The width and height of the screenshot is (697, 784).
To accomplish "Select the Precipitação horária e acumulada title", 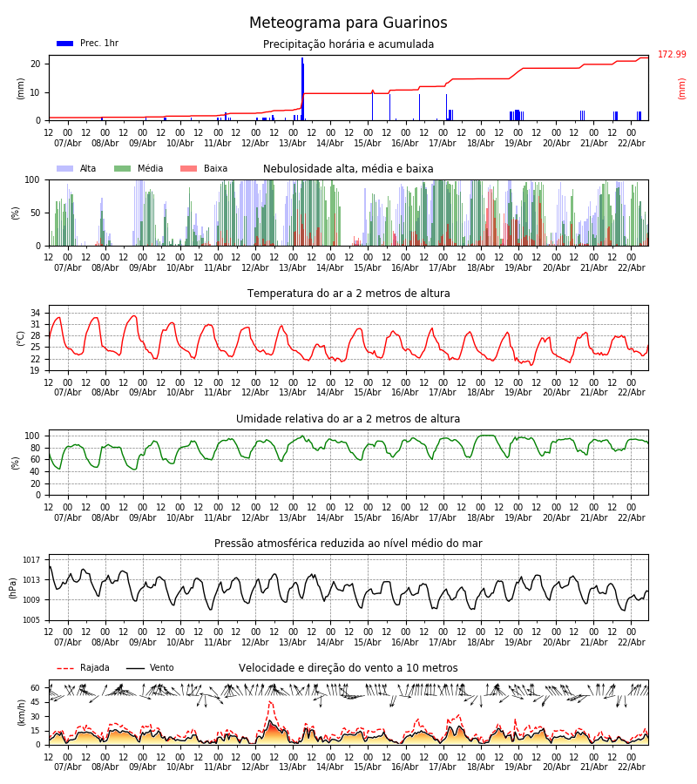I will [x=348, y=44].
